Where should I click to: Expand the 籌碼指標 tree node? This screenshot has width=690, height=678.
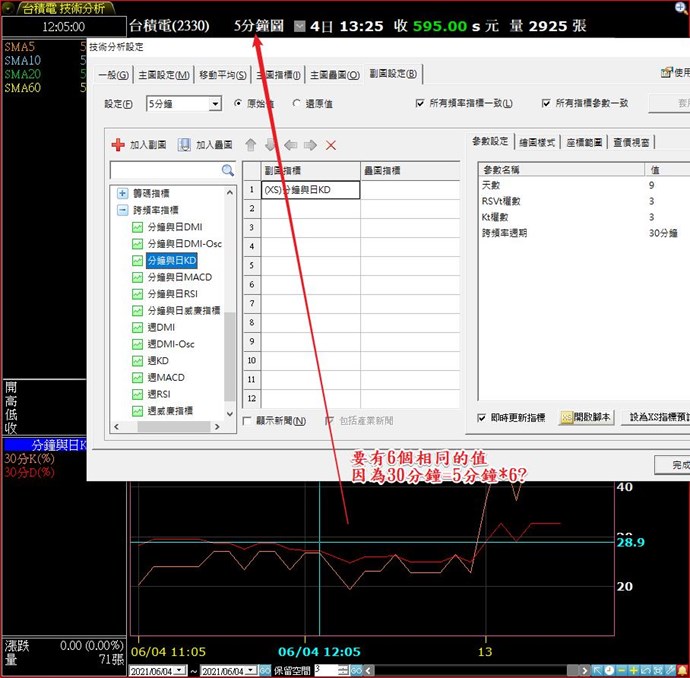tap(123, 193)
